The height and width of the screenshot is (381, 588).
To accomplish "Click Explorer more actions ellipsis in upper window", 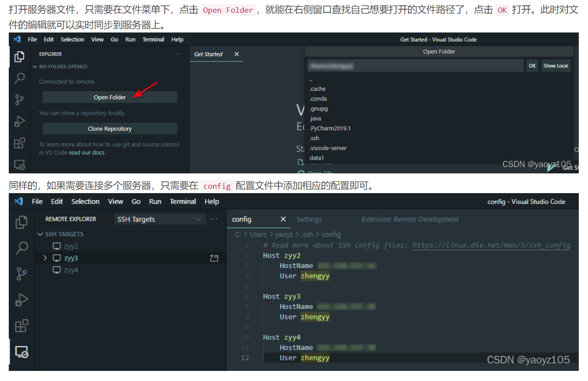I will (179, 54).
